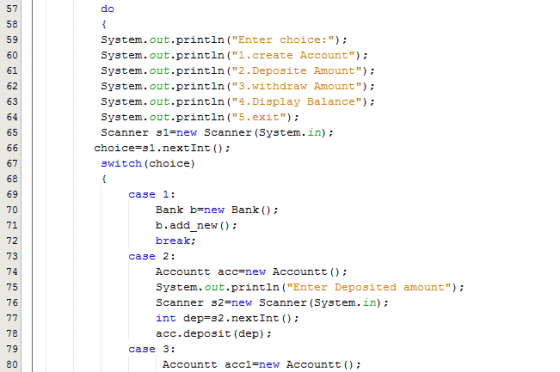Click the "4.Display Balance" string

point(297,102)
